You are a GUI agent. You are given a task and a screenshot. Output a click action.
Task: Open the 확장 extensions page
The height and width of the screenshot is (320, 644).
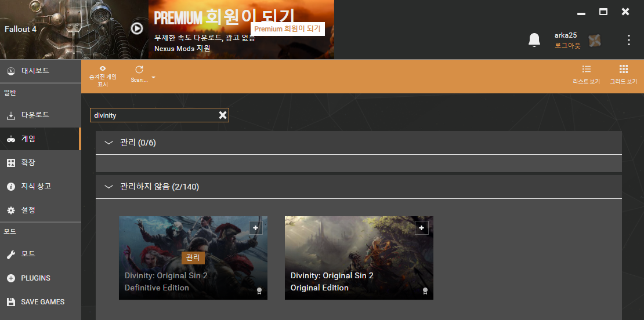(40, 162)
